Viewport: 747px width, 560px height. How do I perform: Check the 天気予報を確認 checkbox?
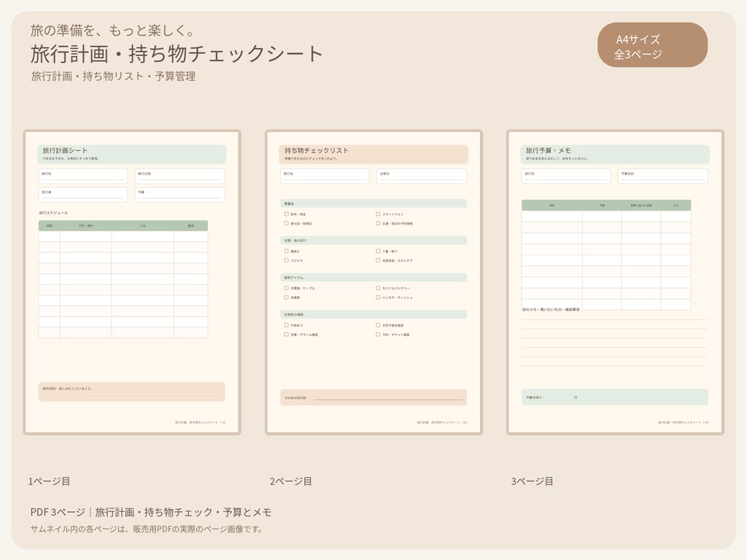click(x=378, y=325)
